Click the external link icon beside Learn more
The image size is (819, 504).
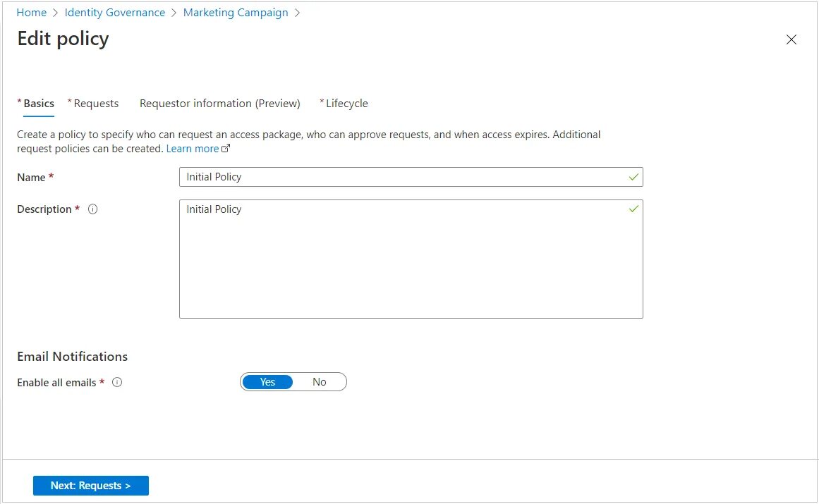tap(226, 149)
